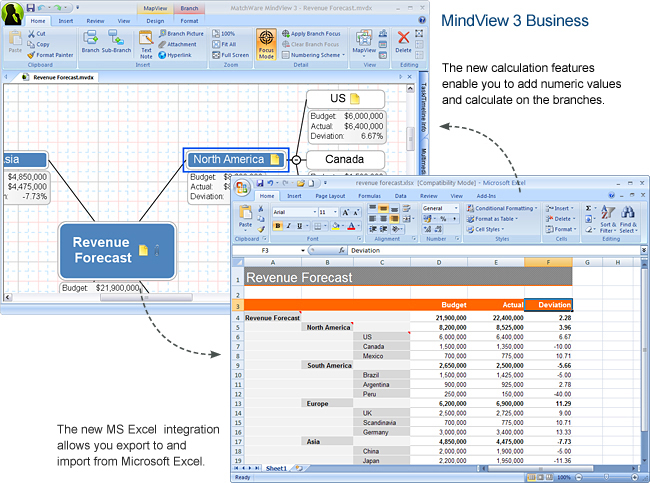This screenshot has height=483, width=650.
Task: Apply Branch Focus
Action: 311,34
